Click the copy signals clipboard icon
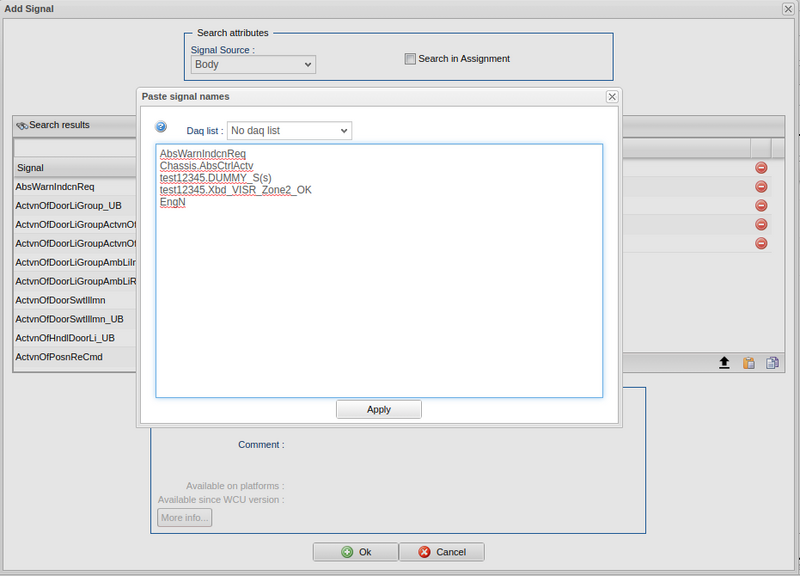This screenshot has width=800, height=576. point(772,362)
